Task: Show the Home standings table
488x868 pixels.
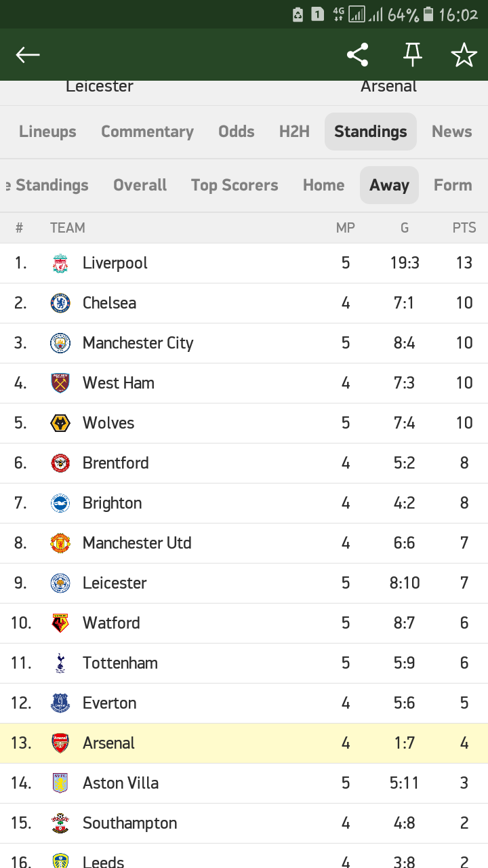Action: pos(323,185)
